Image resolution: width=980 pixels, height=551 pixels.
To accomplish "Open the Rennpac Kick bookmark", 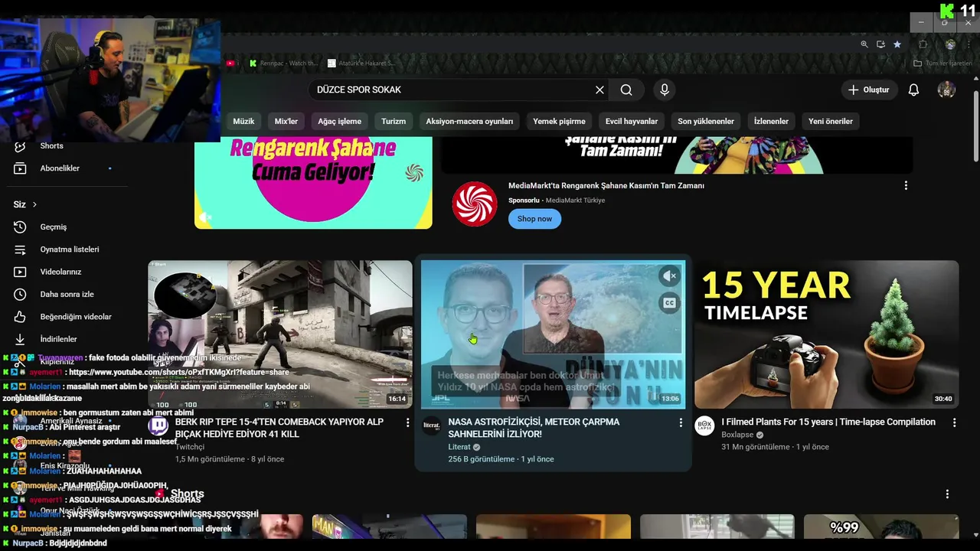I will (x=283, y=64).
